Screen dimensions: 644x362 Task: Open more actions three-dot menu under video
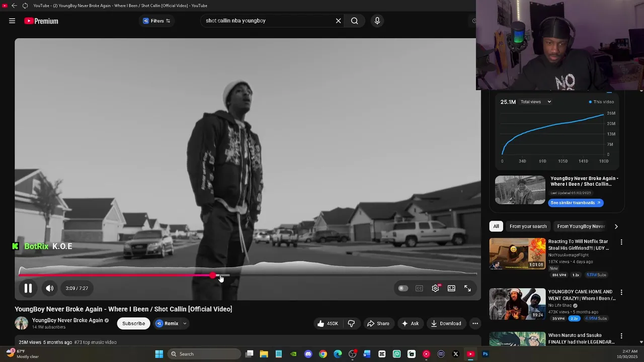pos(475,323)
